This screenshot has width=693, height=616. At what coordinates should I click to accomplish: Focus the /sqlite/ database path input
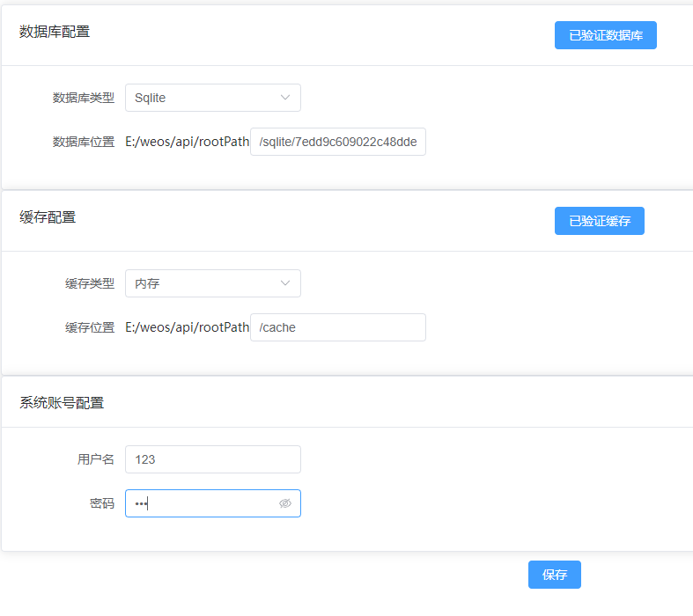[x=337, y=142]
